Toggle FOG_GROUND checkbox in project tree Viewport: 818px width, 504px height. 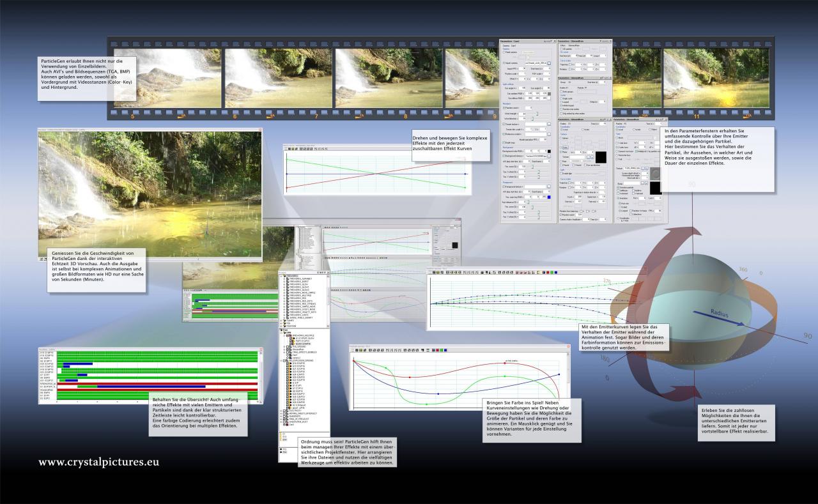point(288,347)
